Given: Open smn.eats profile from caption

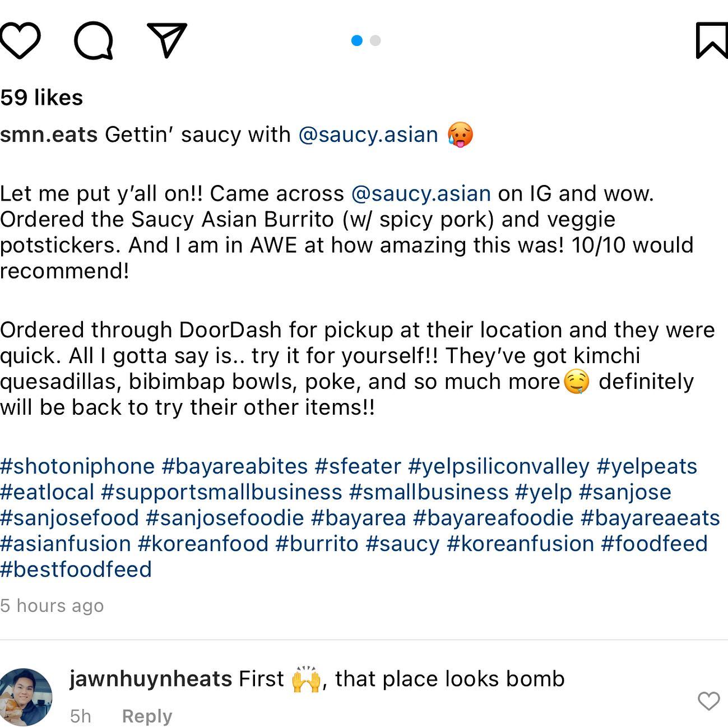Looking at the screenshot, I should 49,135.
